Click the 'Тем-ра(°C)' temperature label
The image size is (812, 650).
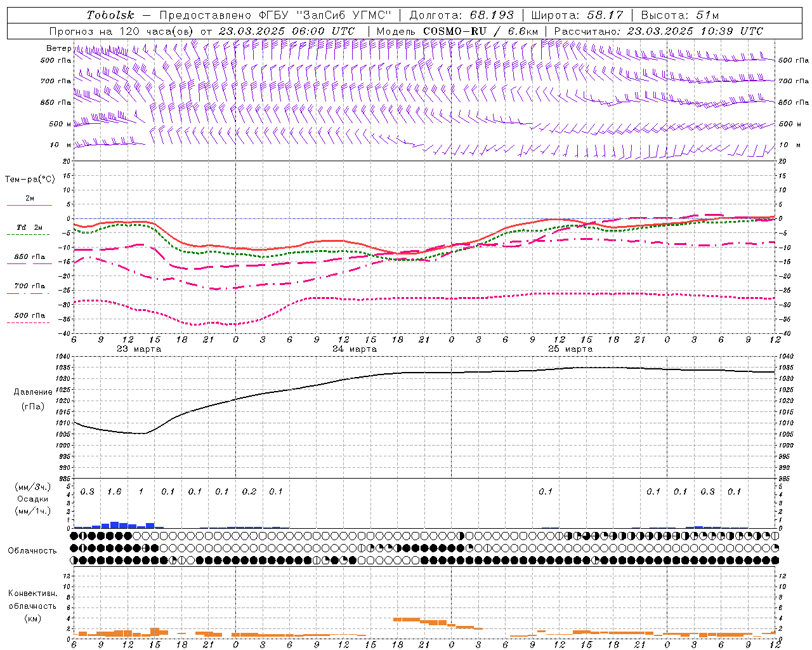[30, 180]
